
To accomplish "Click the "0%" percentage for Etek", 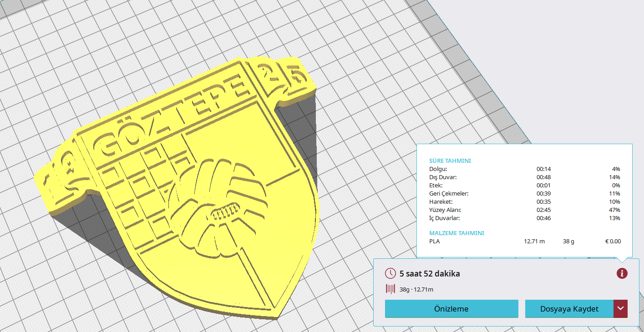I will click(x=616, y=186).
